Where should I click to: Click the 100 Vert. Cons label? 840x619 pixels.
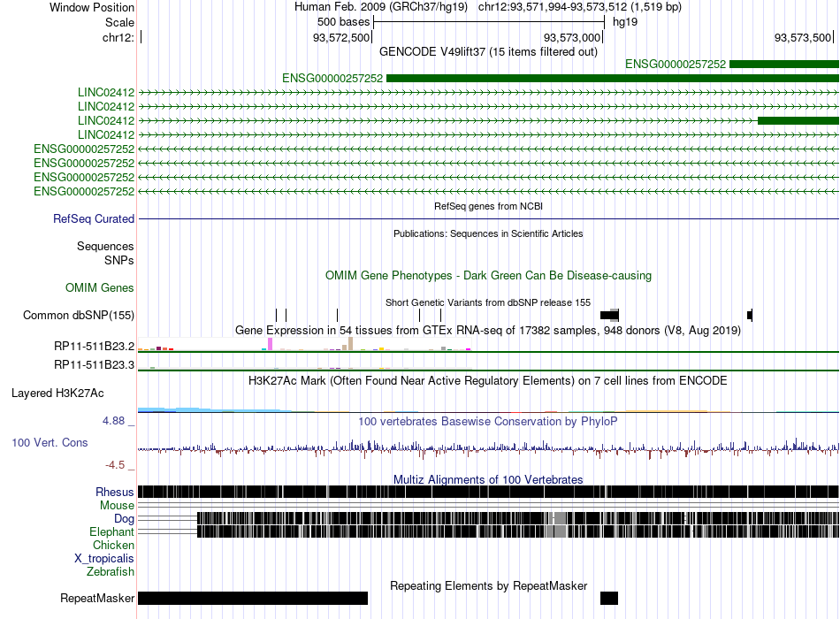point(50,443)
